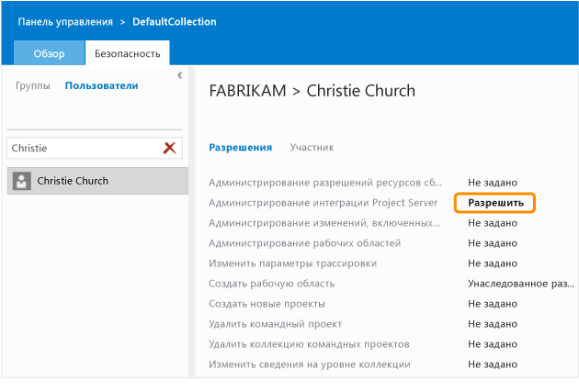
Task: Select the Пользователи view
Action: coord(101,86)
